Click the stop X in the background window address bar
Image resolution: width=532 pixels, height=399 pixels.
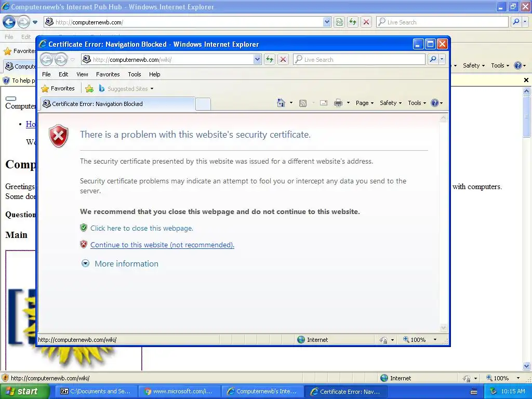tap(366, 22)
